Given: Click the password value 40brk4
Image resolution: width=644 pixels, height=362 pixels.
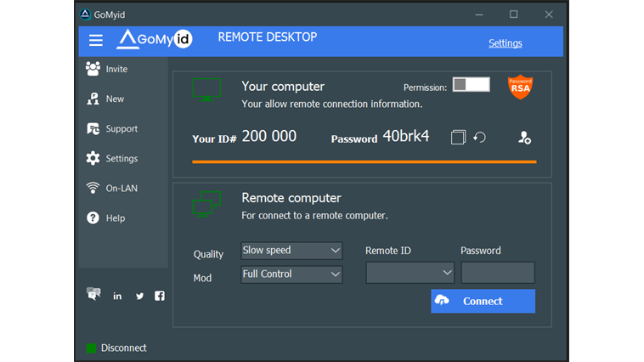Looking at the screenshot, I should pyautogui.click(x=406, y=136).
